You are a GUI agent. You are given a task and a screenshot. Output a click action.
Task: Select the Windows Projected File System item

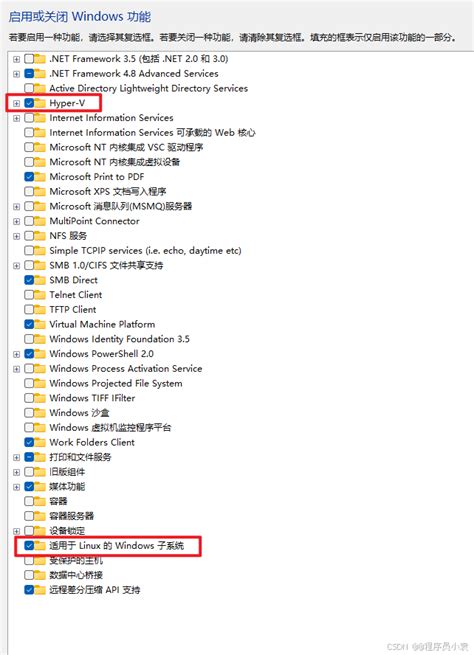(116, 383)
